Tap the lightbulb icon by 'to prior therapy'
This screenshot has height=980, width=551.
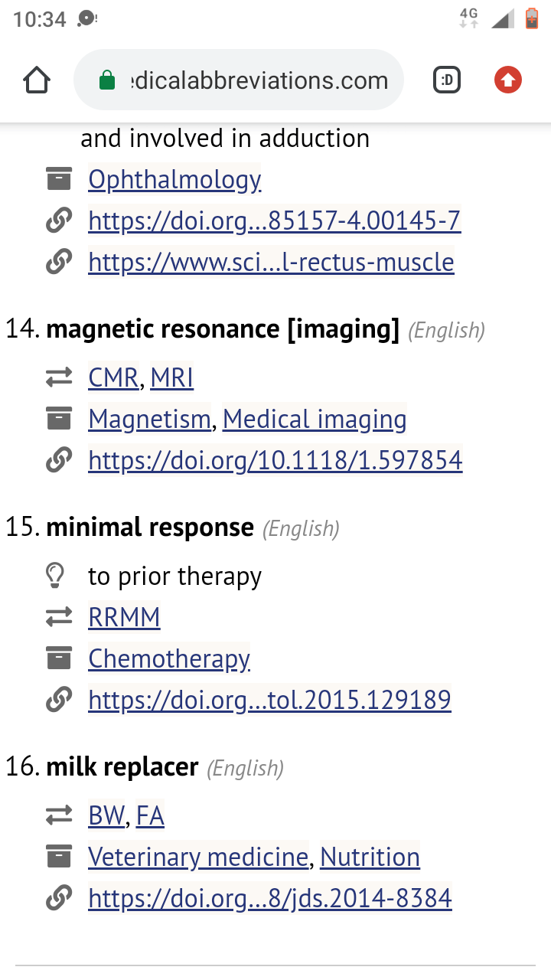(x=55, y=576)
